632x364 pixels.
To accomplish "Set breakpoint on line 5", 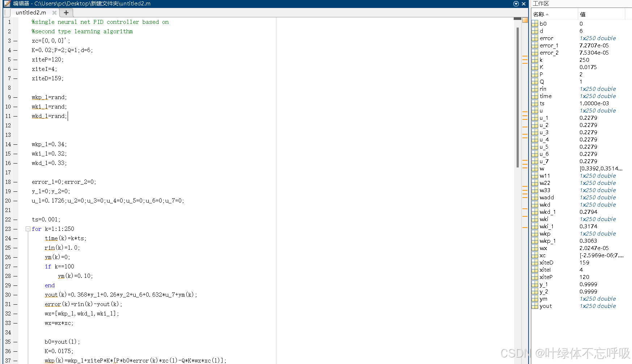I will coord(16,60).
